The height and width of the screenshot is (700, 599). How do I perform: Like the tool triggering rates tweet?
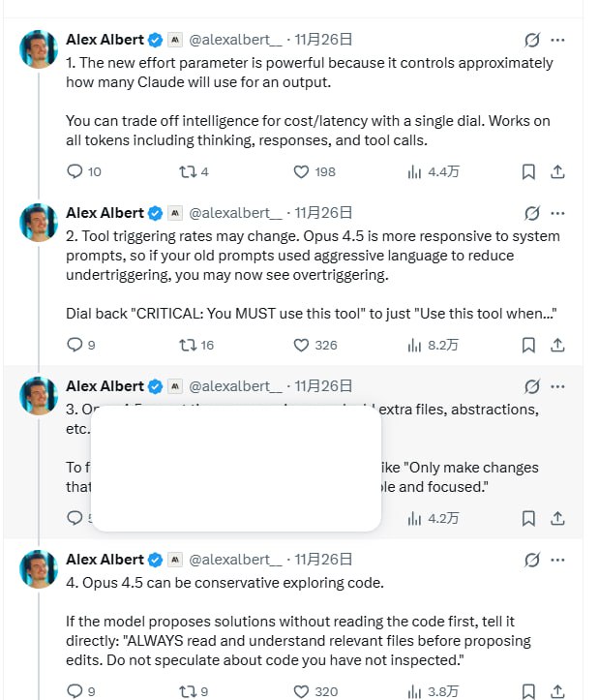301,345
